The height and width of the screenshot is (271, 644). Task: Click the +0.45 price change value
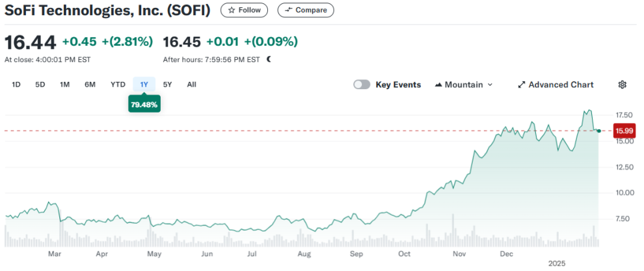[x=79, y=41]
